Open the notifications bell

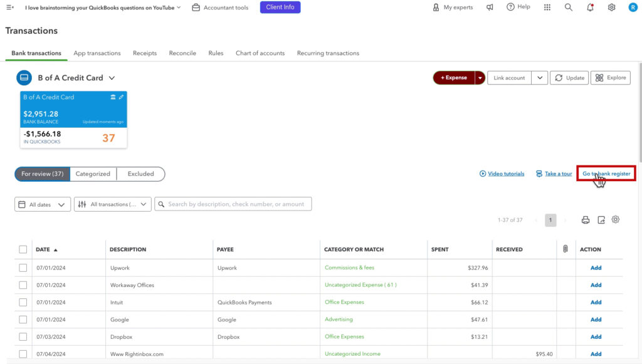590,7
